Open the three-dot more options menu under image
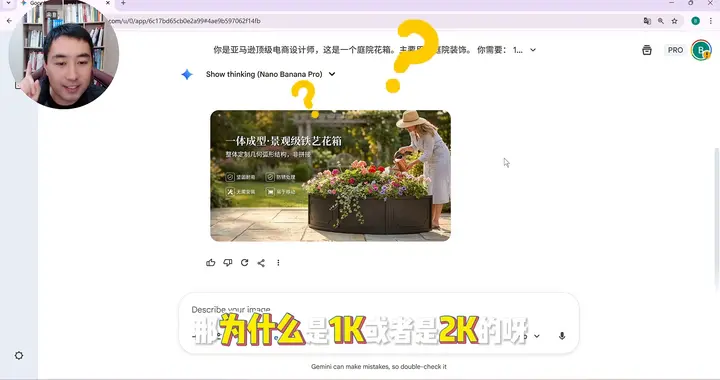 click(x=278, y=263)
